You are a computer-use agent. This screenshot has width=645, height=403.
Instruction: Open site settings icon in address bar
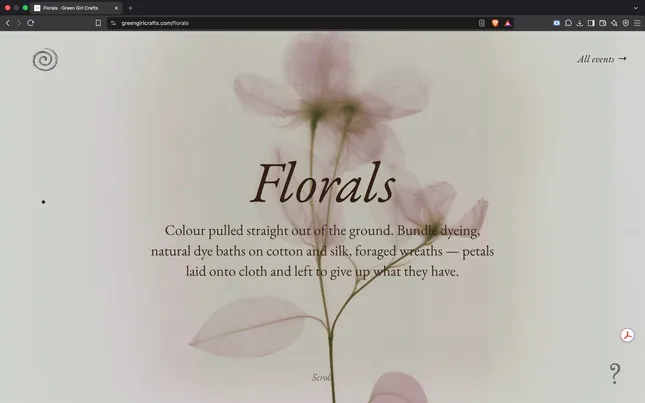pos(113,23)
